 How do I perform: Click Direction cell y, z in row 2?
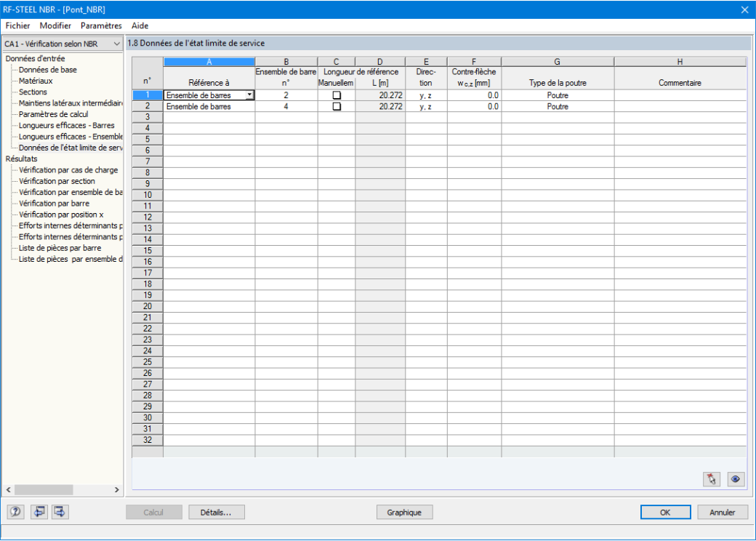click(426, 107)
